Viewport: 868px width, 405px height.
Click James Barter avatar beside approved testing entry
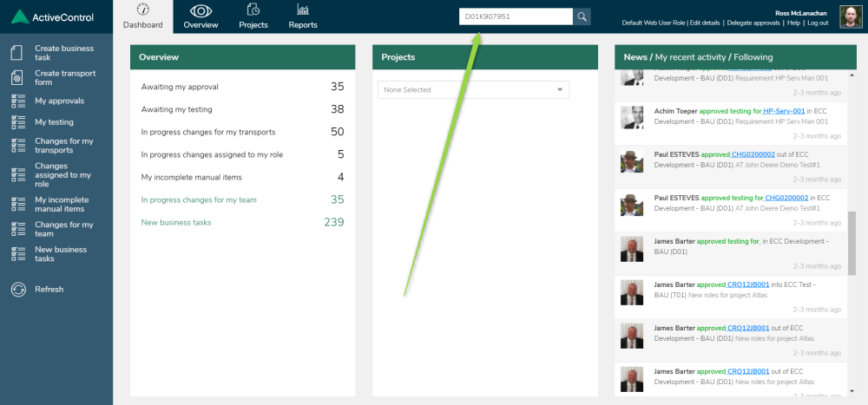pyautogui.click(x=632, y=248)
